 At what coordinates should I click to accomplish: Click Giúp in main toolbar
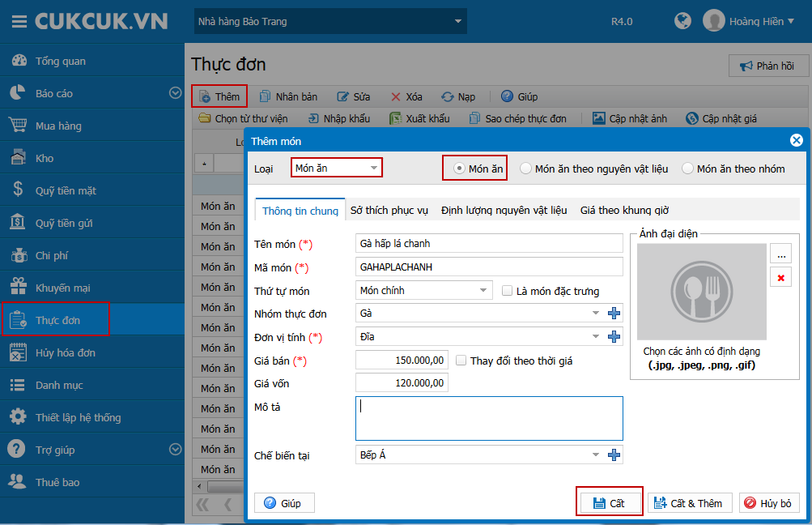520,96
